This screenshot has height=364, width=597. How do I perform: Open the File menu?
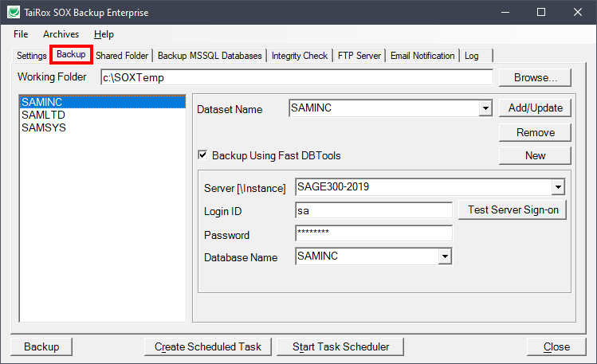click(21, 34)
